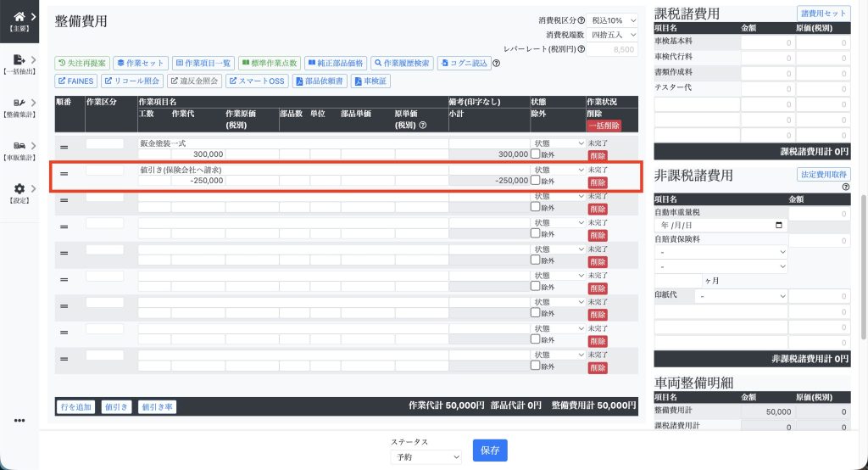Open 作業項目一覧 in the toolbar

203,64
